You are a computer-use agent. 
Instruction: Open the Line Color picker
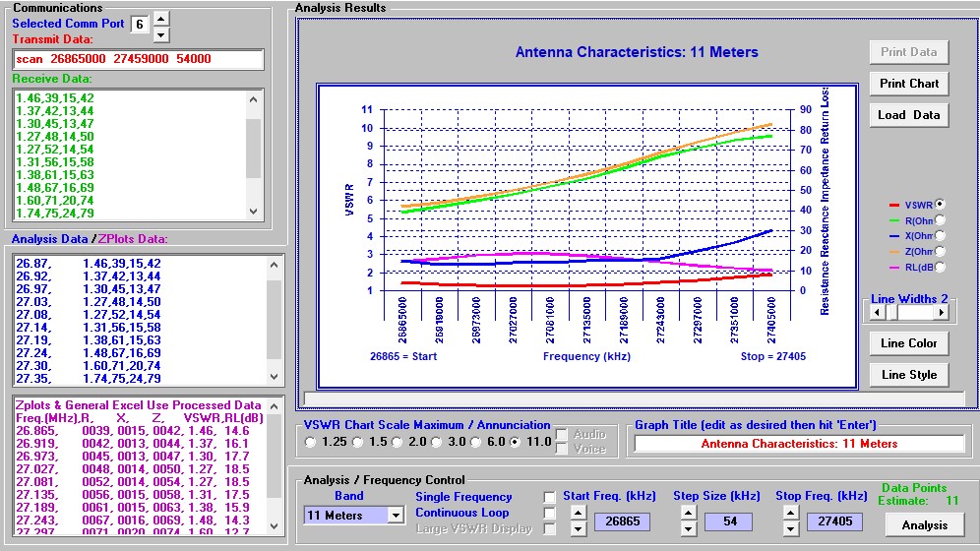click(x=908, y=343)
